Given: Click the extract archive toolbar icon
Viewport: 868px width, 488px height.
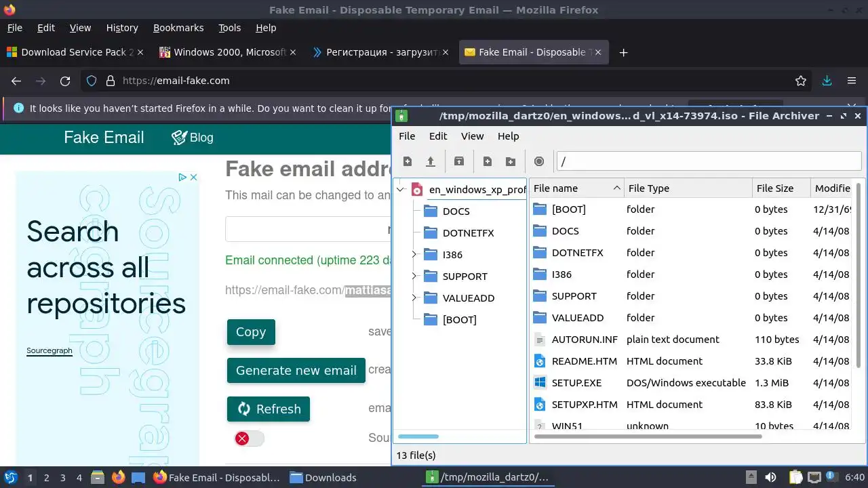Looking at the screenshot, I should point(459,161).
